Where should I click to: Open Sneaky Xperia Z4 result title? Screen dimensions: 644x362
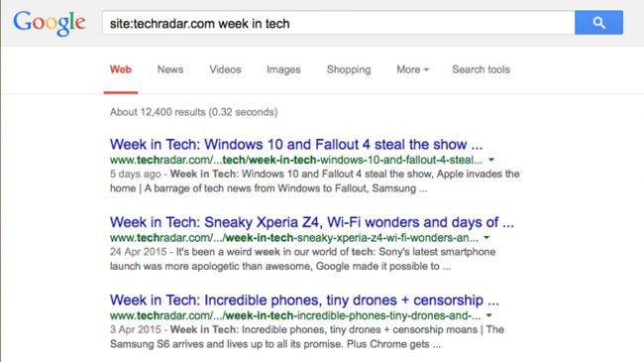coord(312,222)
